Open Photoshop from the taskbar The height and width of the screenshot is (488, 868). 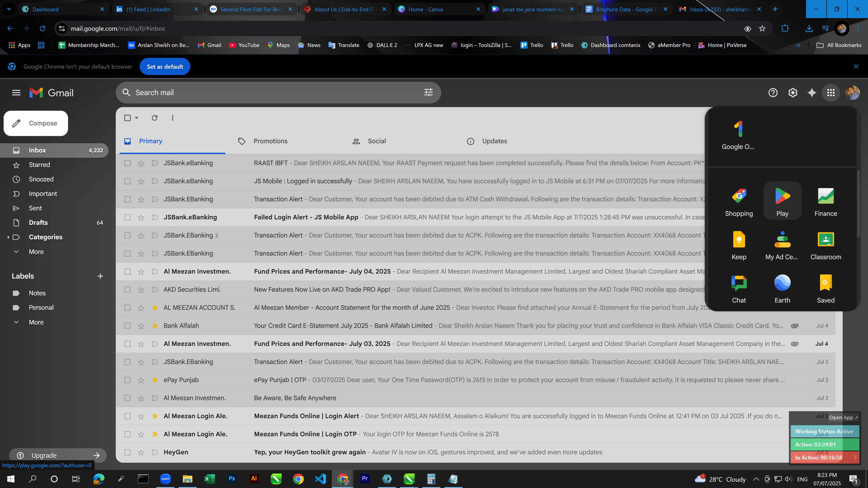click(x=232, y=479)
